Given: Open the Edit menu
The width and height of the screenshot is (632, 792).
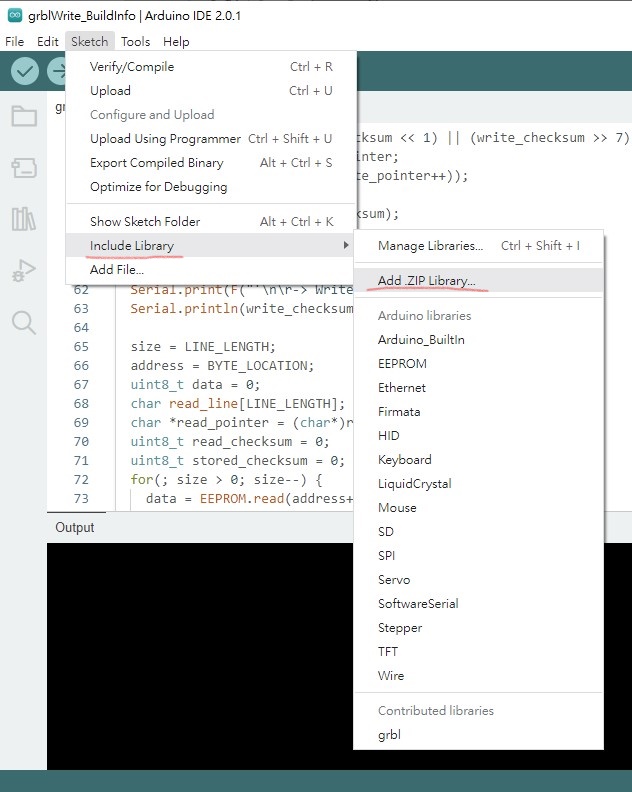Looking at the screenshot, I should point(47,41).
